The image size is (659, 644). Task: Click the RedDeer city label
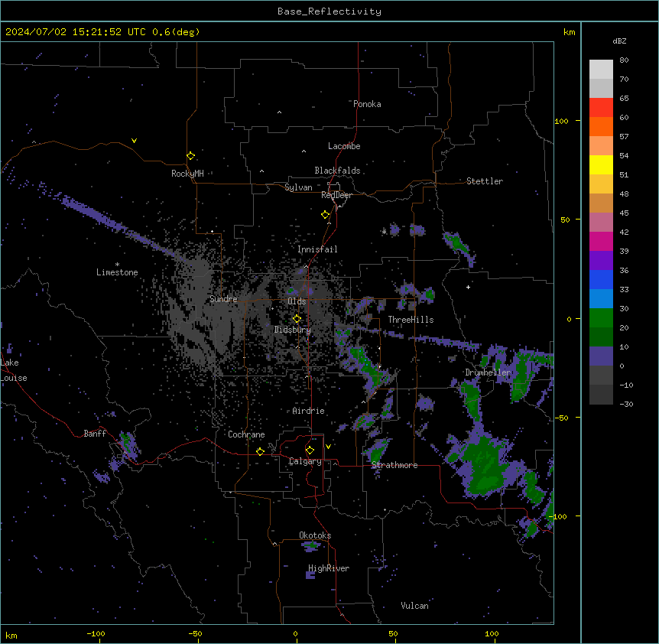[x=336, y=195]
